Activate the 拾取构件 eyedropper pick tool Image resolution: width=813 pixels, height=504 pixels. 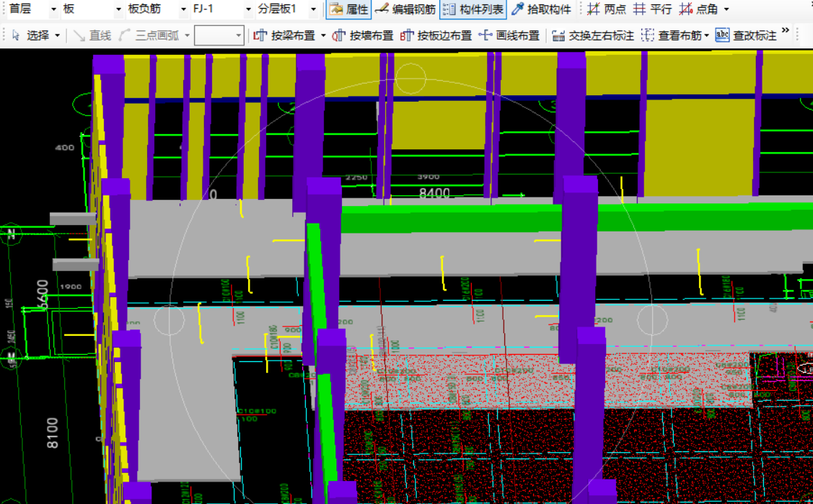click(x=541, y=9)
